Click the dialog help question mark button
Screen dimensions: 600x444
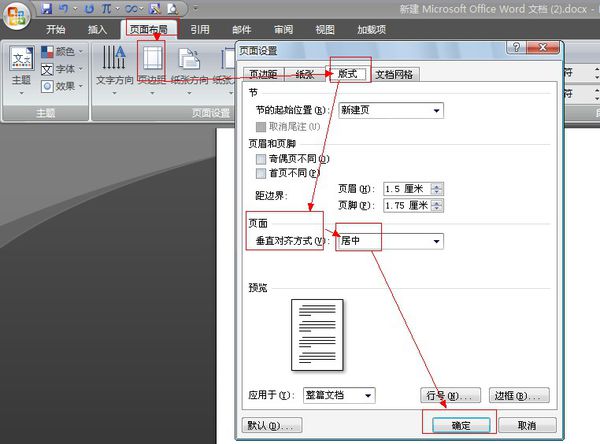click(x=517, y=47)
